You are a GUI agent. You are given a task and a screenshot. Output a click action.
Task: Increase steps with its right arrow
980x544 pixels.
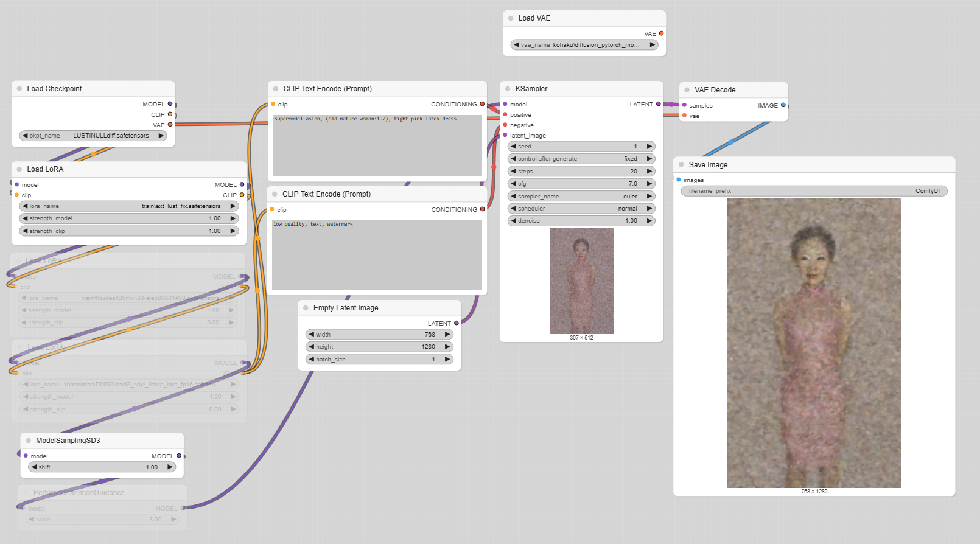tap(649, 171)
